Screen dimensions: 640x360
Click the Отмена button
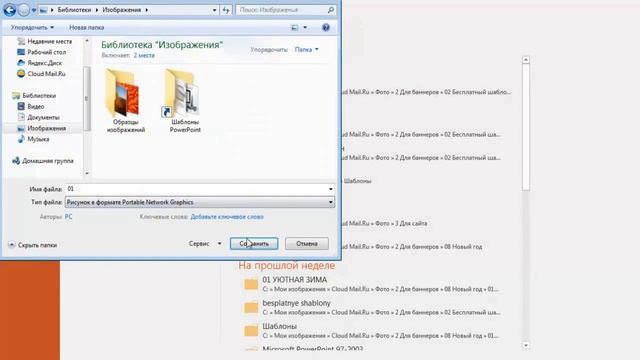[x=307, y=244]
